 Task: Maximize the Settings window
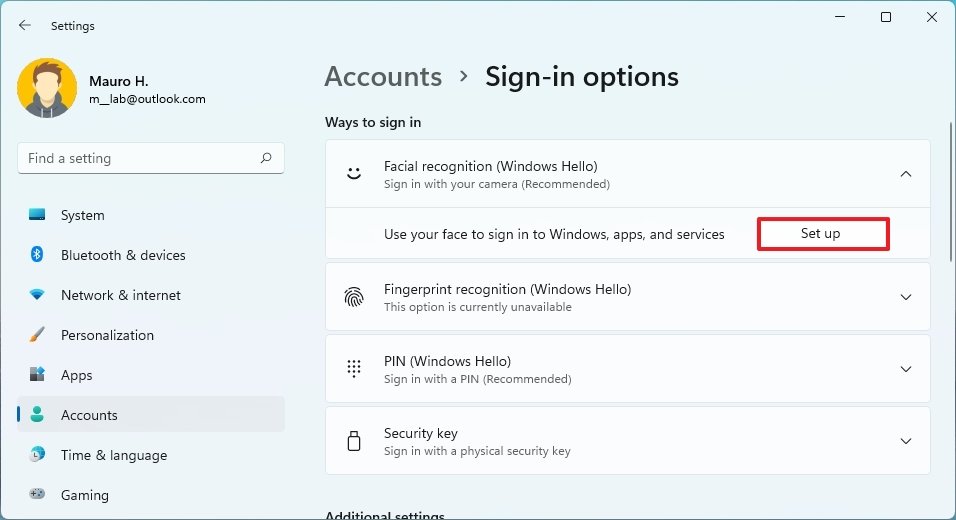(886, 17)
